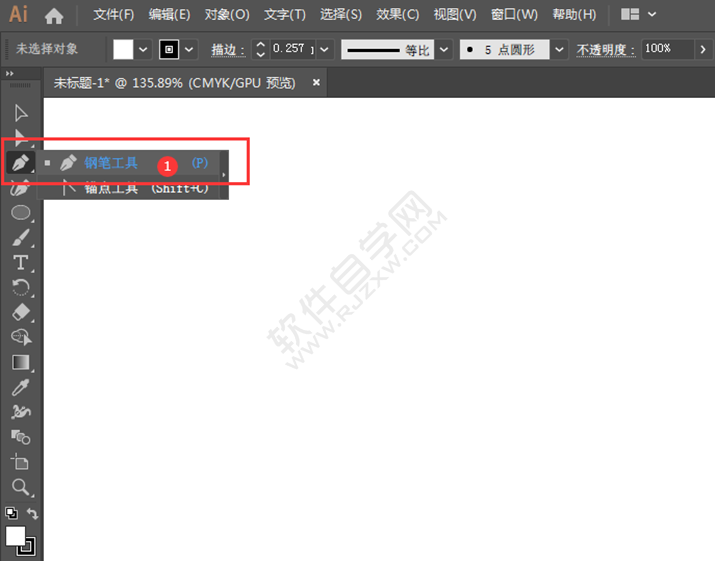The height and width of the screenshot is (561, 715).
Task: Adjust stroke weight stepper arrows
Action: (x=260, y=49)
